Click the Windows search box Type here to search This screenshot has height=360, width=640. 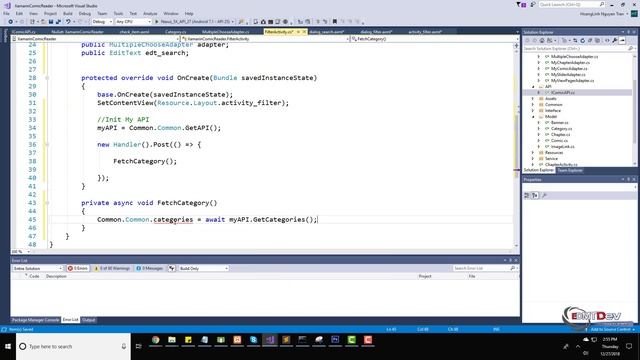click(73, 346)
